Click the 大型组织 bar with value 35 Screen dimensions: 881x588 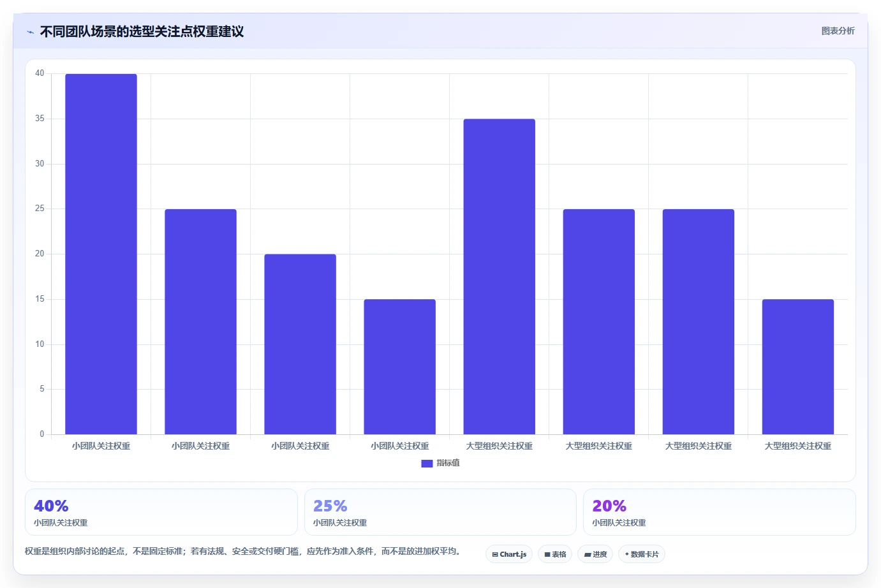499,277
